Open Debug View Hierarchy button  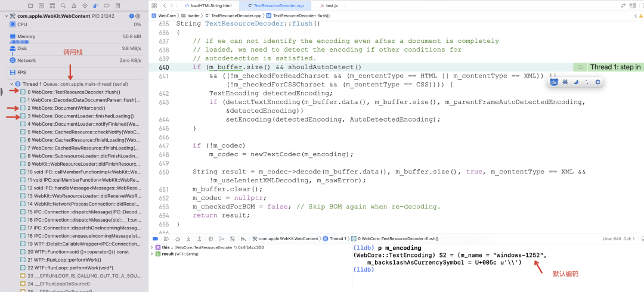pos(210,238)
